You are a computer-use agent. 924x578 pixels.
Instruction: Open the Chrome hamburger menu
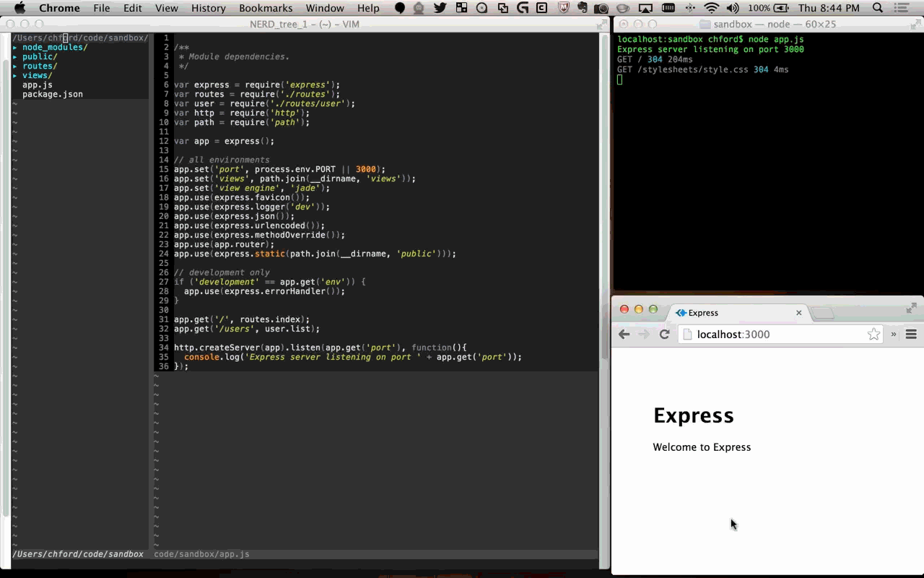[911, 334]
